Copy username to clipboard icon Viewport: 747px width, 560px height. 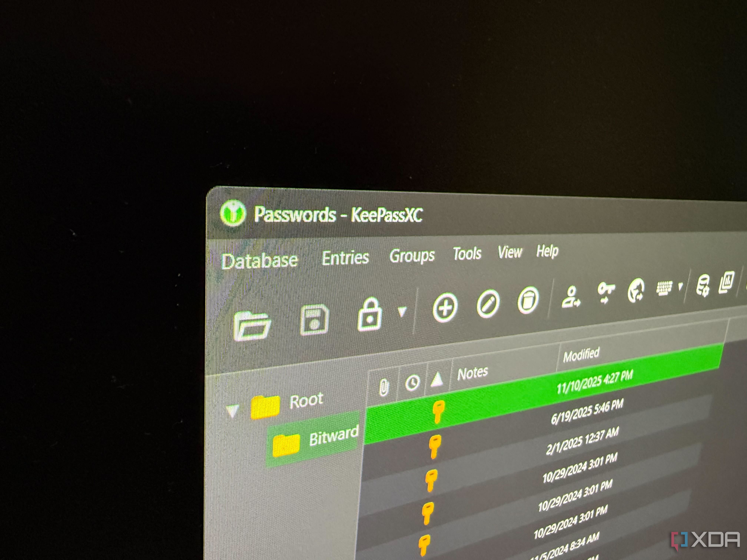(x=571, y=297)
